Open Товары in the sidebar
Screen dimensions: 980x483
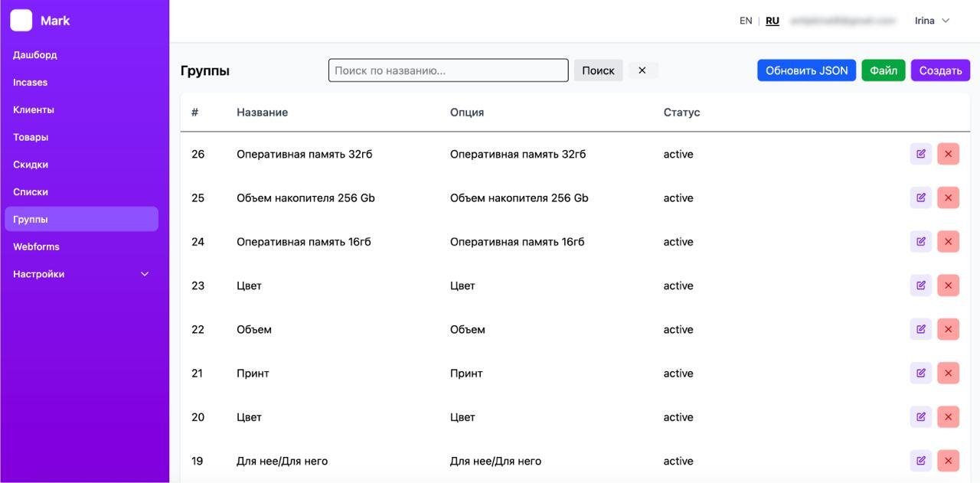coord(31,137)
